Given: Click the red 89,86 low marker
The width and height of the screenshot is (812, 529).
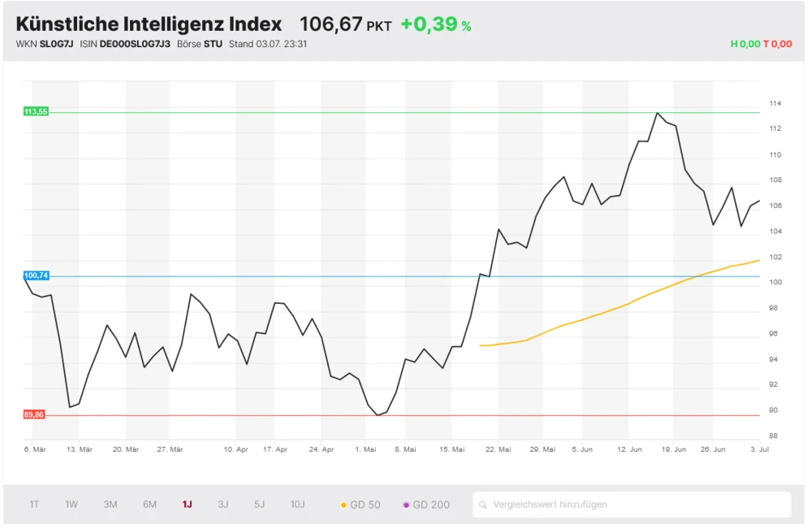Looking at the screenshot, I should pyautogui.click(x=35, y=415).
